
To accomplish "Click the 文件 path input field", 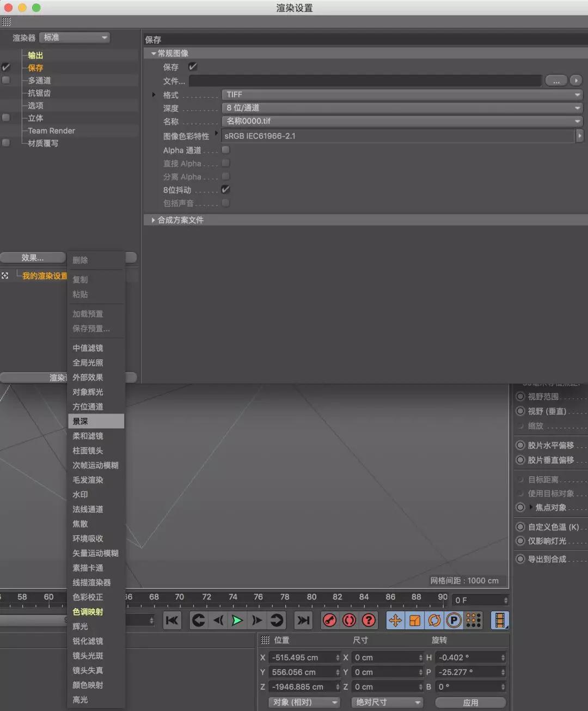I will click(365, 81).
